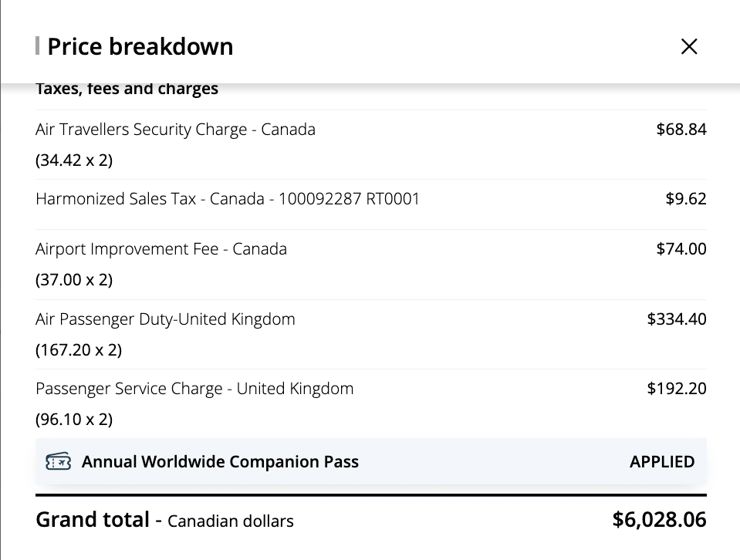Click the Harmonized Sales Tax line

[227, 199]
